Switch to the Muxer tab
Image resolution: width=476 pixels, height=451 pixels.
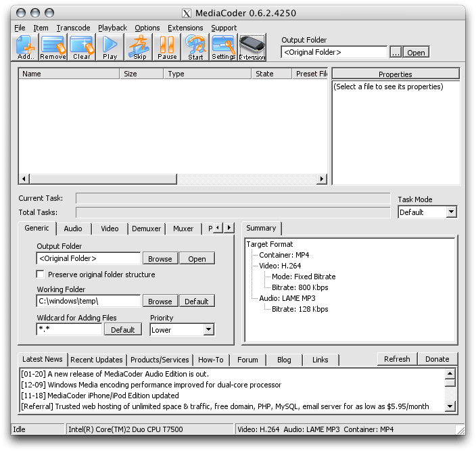click(183, 229)
